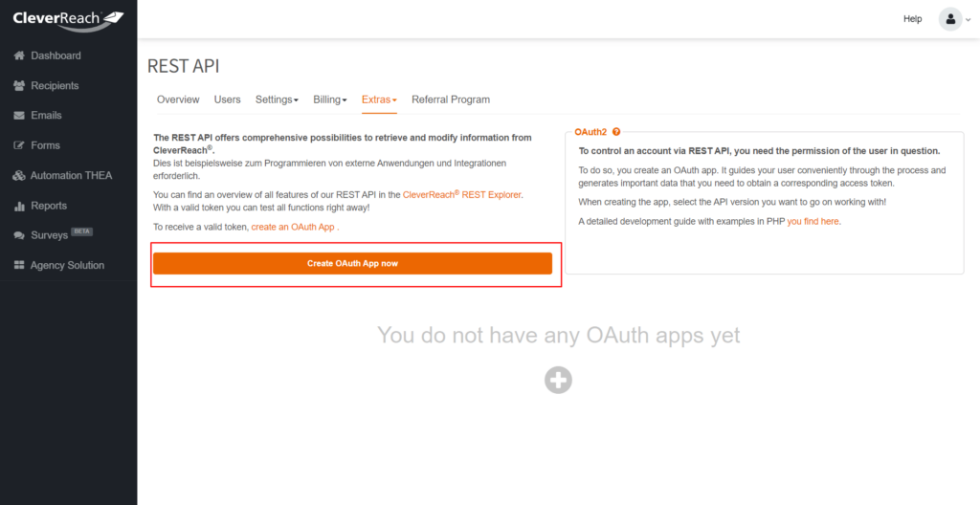Click the Agency Solution grid icon

click(x=19, y=266)
